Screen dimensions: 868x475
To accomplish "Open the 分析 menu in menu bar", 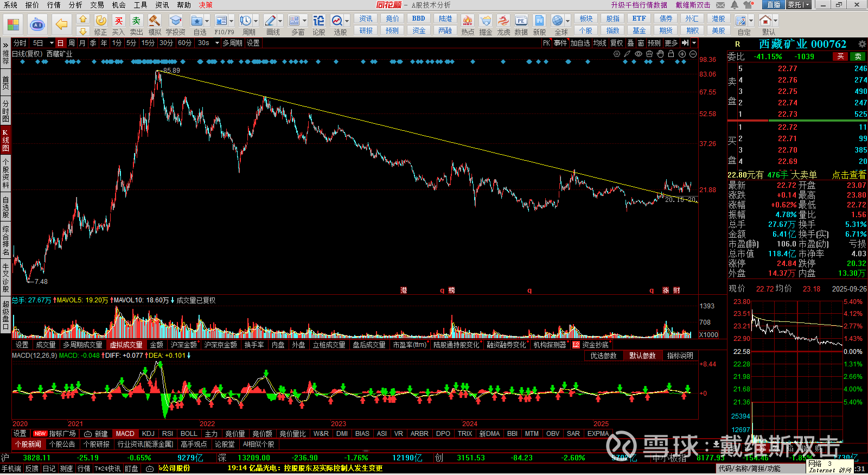I will pos(75,5).
